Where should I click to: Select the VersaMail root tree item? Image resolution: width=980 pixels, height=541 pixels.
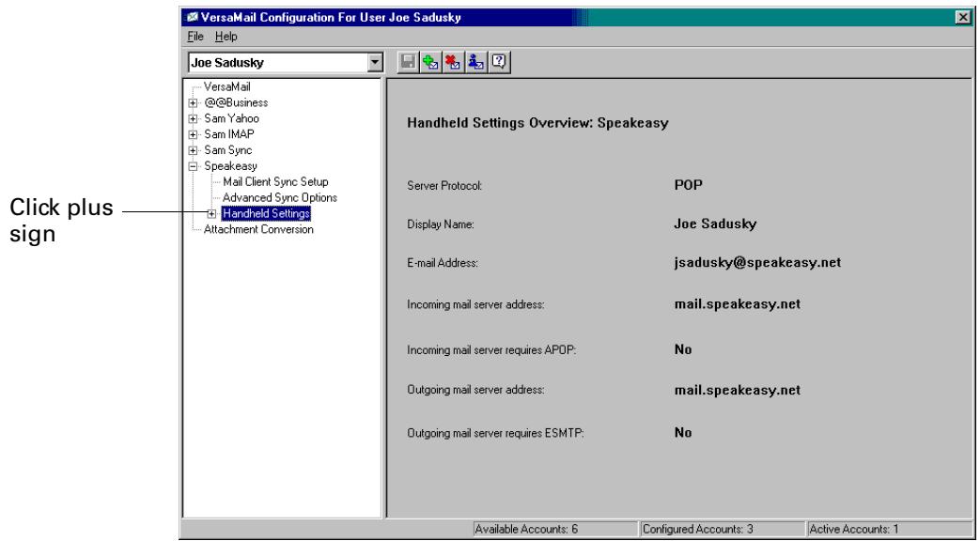pyautogui.click(x=226, y=86)
